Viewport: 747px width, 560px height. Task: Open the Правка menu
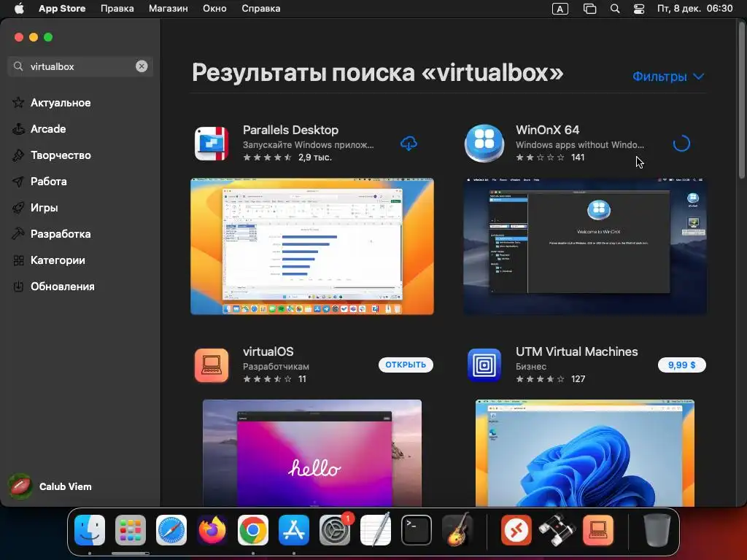[x=117, y=9]
